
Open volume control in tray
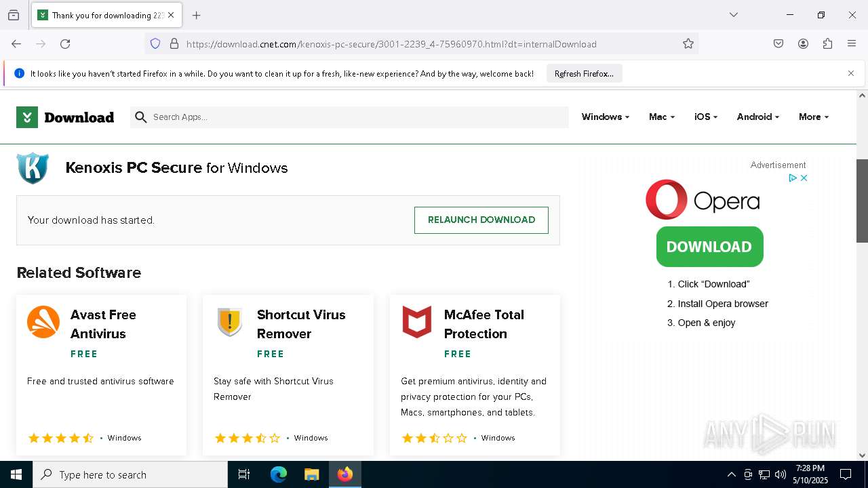[781, 474]
